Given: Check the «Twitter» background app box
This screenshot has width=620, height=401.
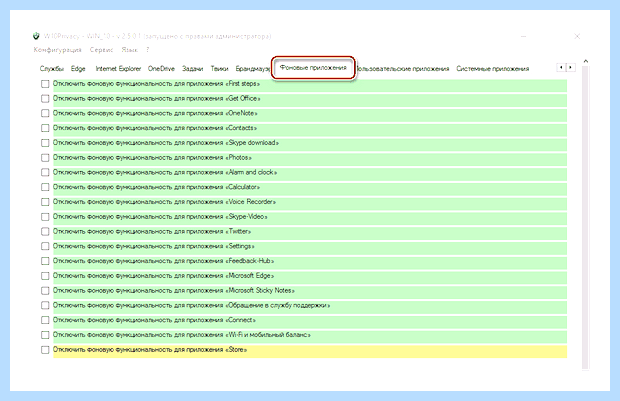Looking at the screenshot, I should click(45, 232).
